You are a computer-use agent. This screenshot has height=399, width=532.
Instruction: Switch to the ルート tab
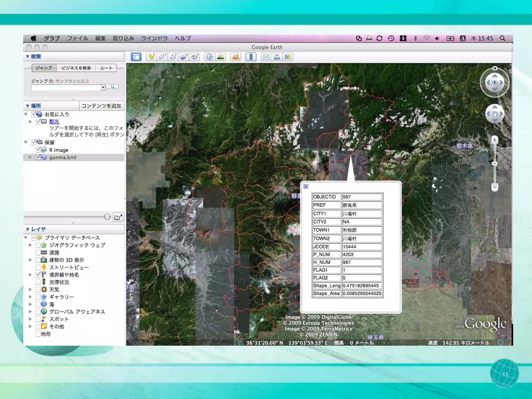pyautogui.click(x=106, y=68)
